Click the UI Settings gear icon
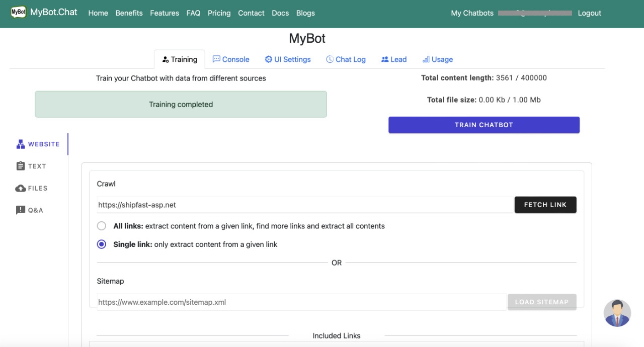Screen dimensions: 644x347 point(268,59)
